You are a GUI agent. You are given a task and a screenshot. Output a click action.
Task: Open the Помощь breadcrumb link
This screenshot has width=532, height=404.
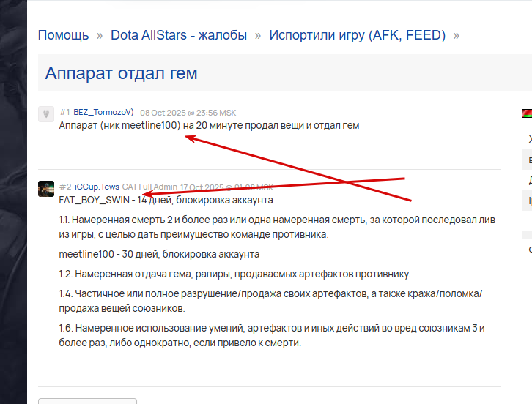click(x=64, y=35)
